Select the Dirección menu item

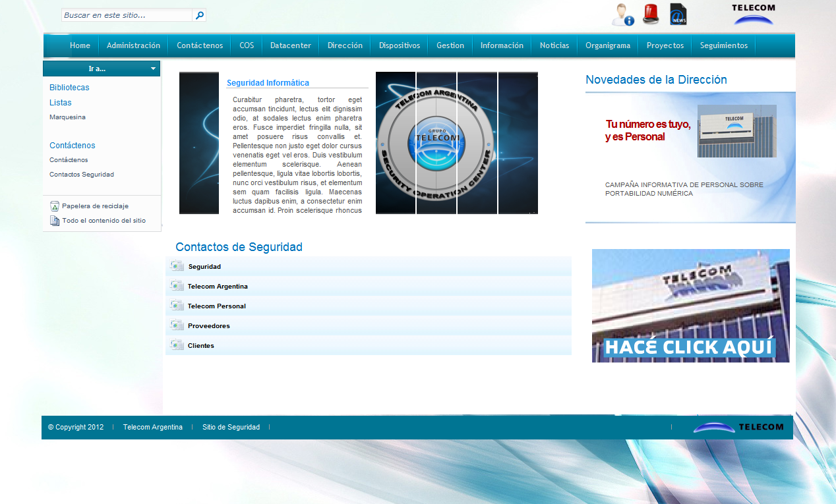click(345, 45)
